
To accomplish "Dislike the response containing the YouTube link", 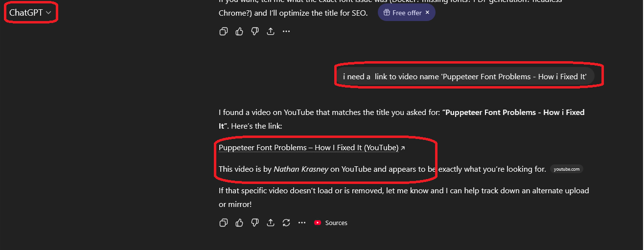I will pos(255,223).
